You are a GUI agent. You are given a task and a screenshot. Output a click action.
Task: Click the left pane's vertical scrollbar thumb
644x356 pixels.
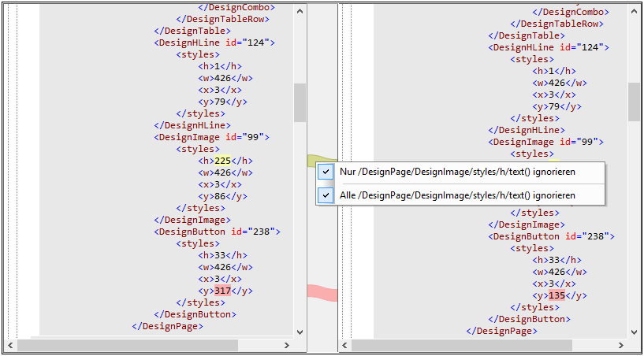pos(300,102)
